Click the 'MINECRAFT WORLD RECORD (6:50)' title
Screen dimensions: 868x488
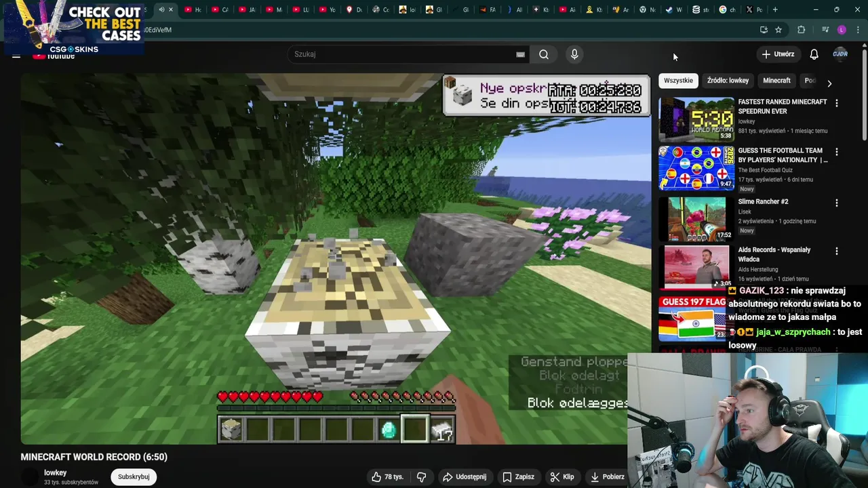tap(94, 457)
